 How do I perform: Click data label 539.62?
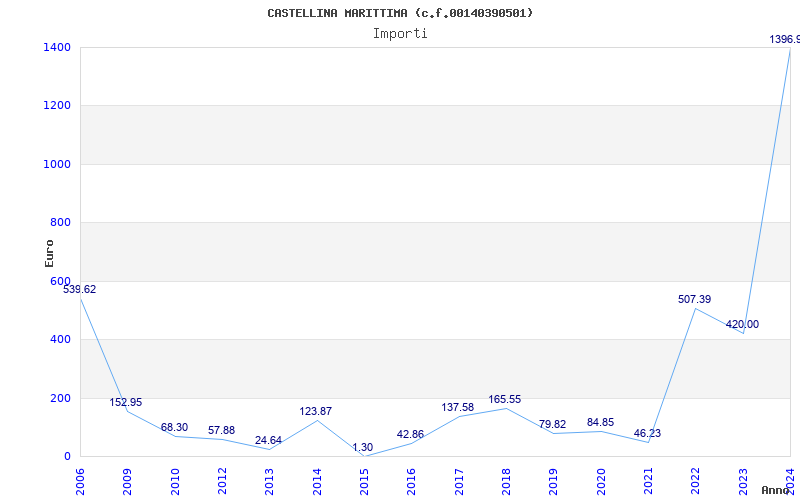(x=79, y=289)
